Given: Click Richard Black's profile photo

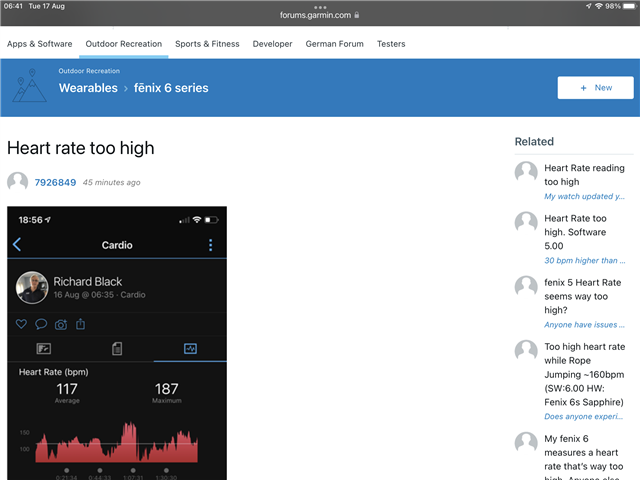Looking at the screenshot, I should point(32,287).
